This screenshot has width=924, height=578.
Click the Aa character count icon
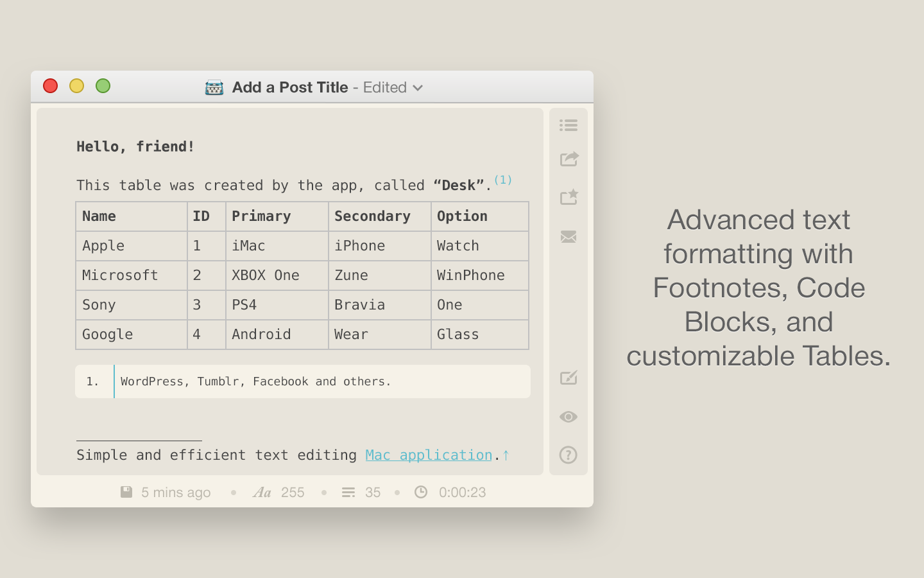pos(262,493)
